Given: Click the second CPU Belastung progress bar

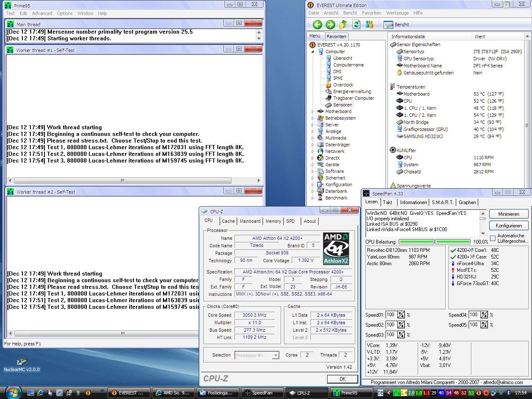Looking at the screenshot, I should pyautogui.click(x=453, y=241).
